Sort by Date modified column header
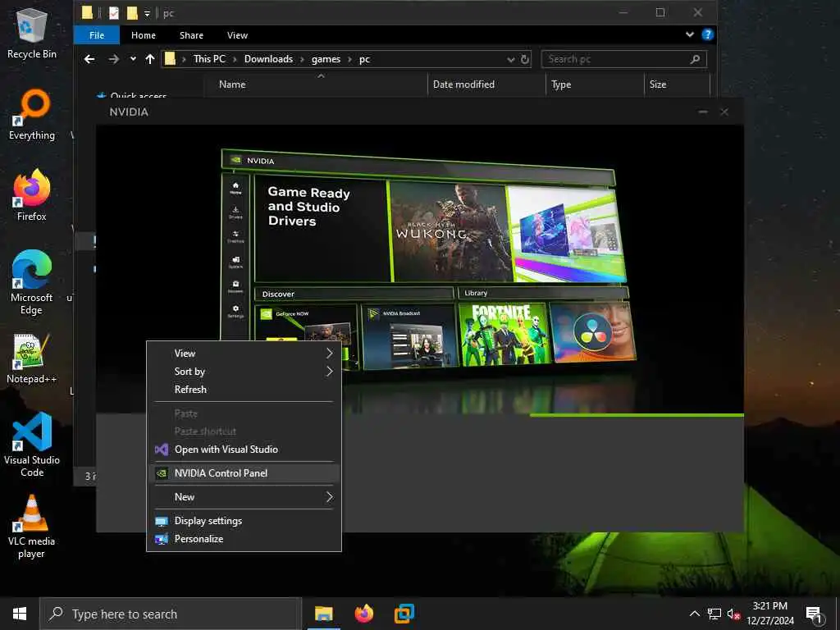This screenshot has height=630, width=840. point(486,84)
